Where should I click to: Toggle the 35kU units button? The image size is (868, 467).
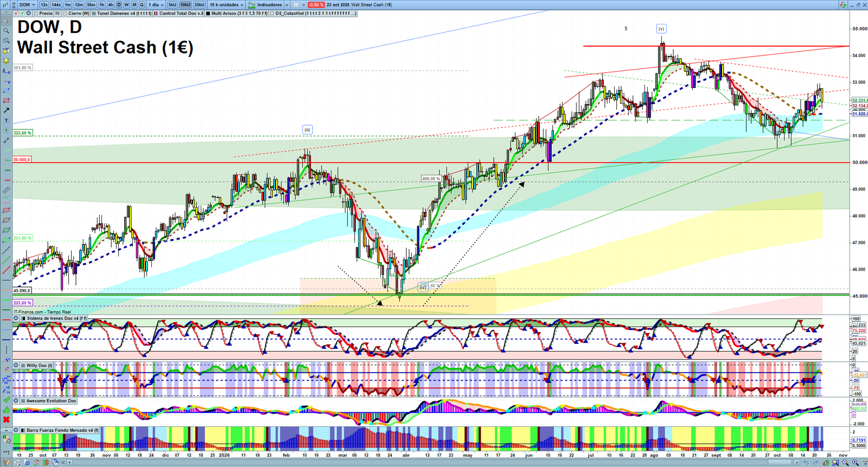(199, 5)
